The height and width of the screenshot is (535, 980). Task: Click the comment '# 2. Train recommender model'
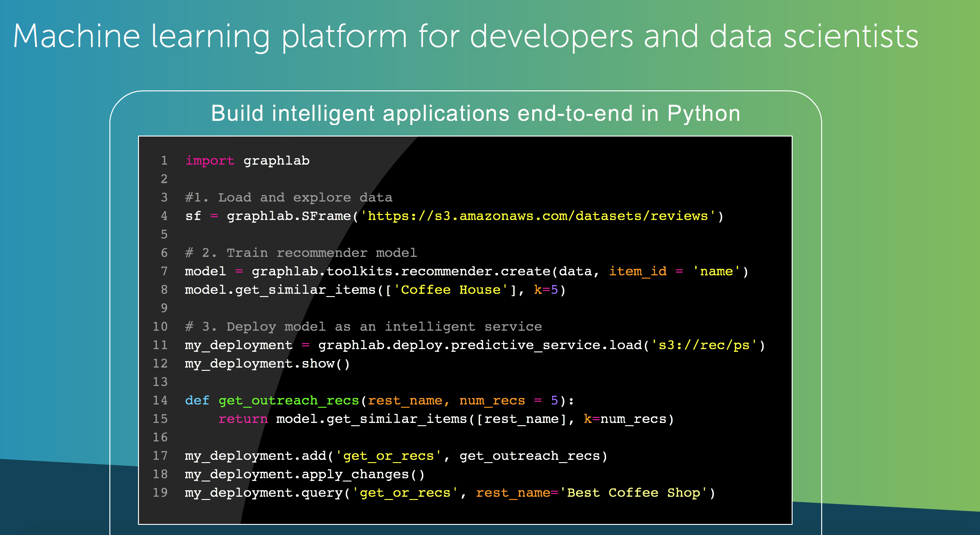tap(301, 253)
